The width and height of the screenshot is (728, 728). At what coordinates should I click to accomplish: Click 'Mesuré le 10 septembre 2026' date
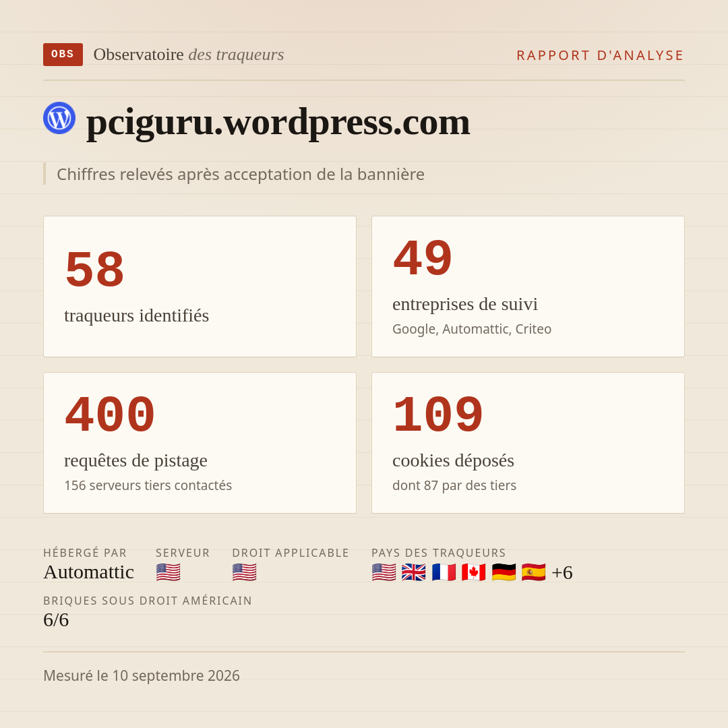pos(142,675)
